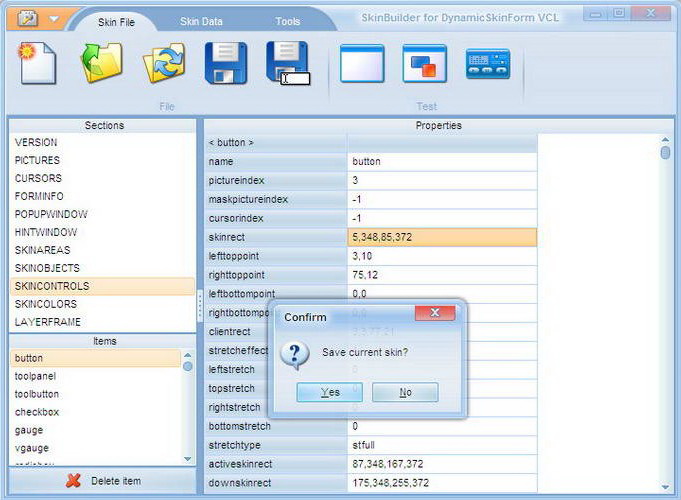
Task: Open the application menu button icon
Action: tap(27, 18)
